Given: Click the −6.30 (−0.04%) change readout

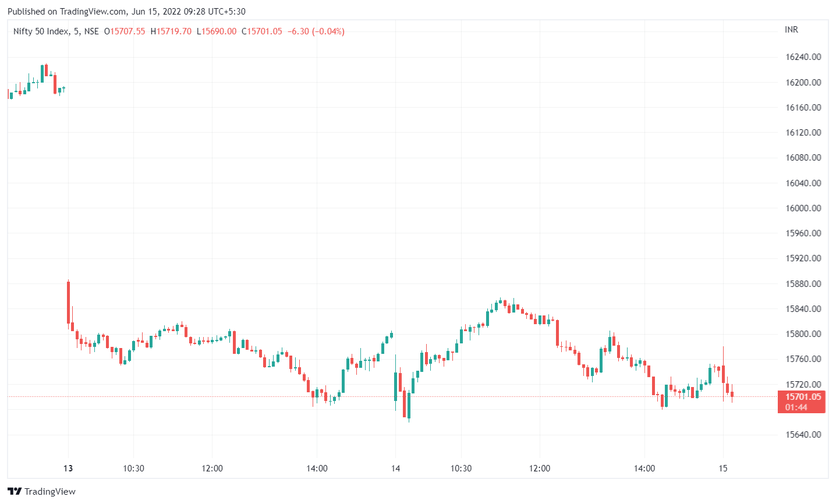Looking at the screenshot, I should point(316,31).
